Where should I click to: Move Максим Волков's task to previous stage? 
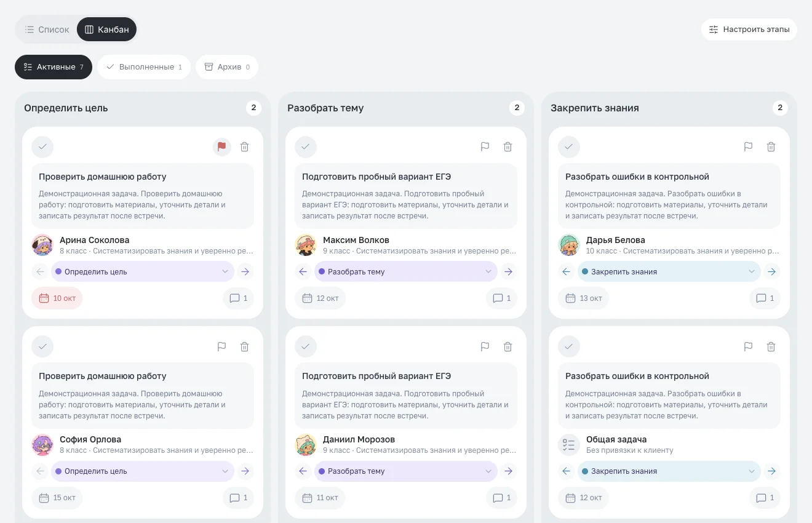tap(303, 271)
